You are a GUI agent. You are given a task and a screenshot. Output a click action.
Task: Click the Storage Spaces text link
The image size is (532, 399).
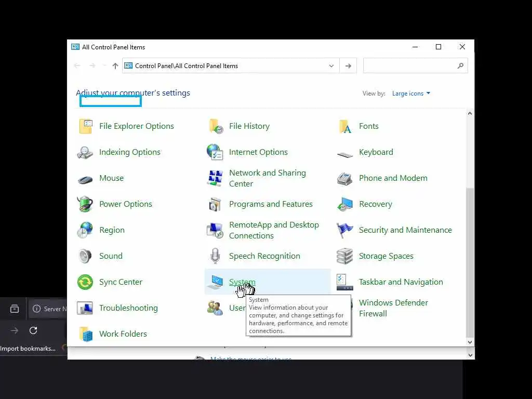(x=386, y=256)
